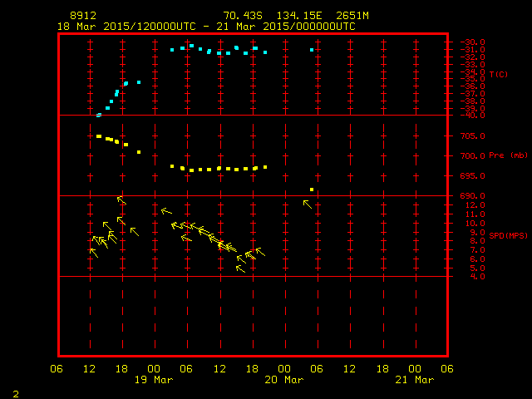Click the 19 Mar date label
Screen dimensions: 532x399
(x=154, y=380)
